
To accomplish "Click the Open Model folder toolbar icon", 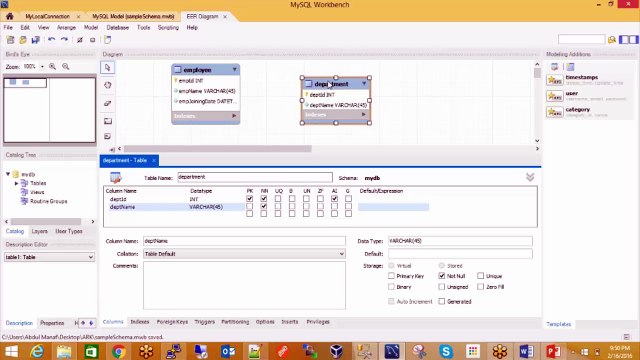I will [23, 40].
